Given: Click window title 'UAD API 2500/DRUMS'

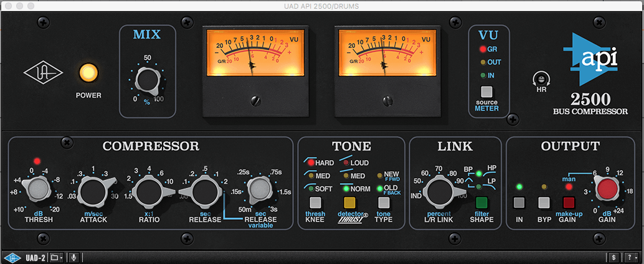Looking at the screenshot, I should (321, 6).
